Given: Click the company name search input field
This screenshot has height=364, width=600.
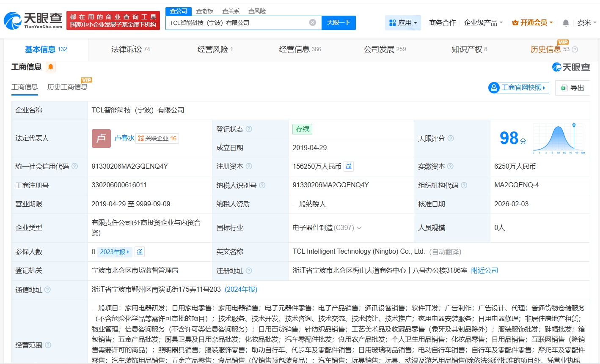Looking at the screenshot, I should pos(237,23).
